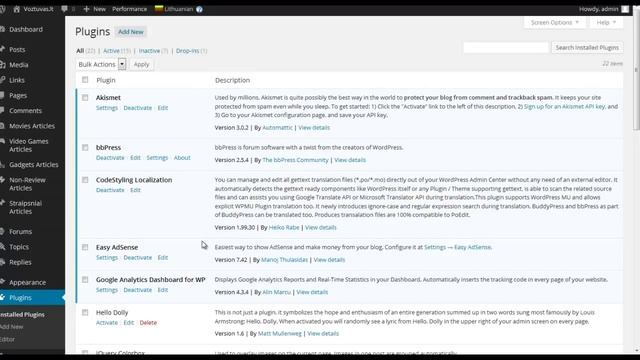The image size is (640, 360).
Task: Open Easy AdSense Settings link
Action: tap(107, 258)
